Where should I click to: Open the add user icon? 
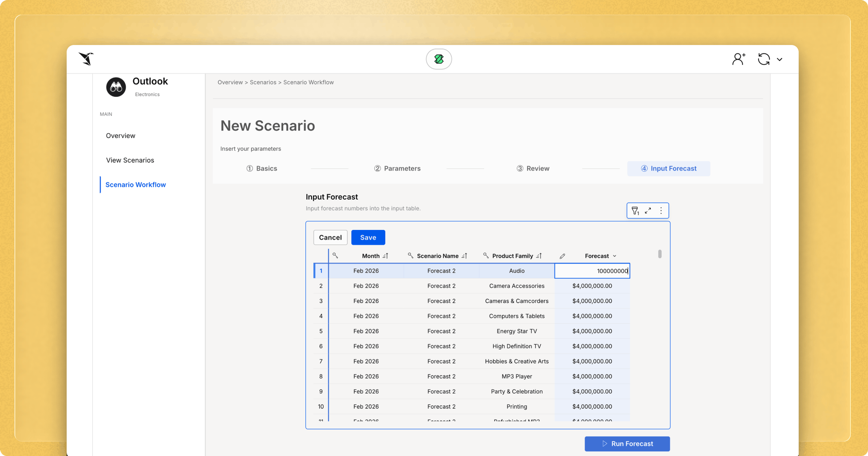739,59
